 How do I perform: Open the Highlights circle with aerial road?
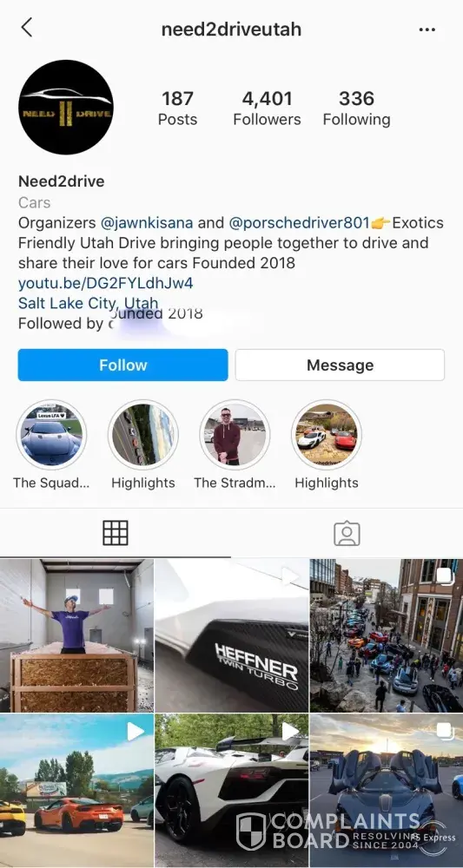coord(142,435)
